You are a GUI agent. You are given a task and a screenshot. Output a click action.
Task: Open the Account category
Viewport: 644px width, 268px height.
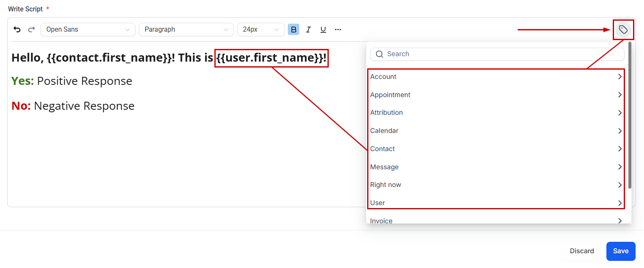(496, 76)
